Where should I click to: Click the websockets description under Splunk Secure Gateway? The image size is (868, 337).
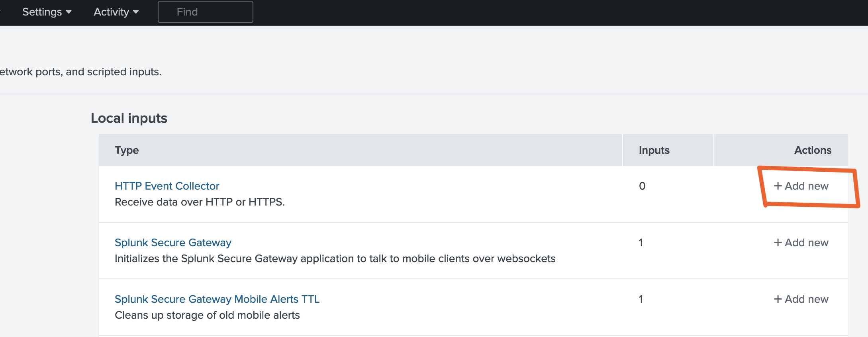pos(335,259)
